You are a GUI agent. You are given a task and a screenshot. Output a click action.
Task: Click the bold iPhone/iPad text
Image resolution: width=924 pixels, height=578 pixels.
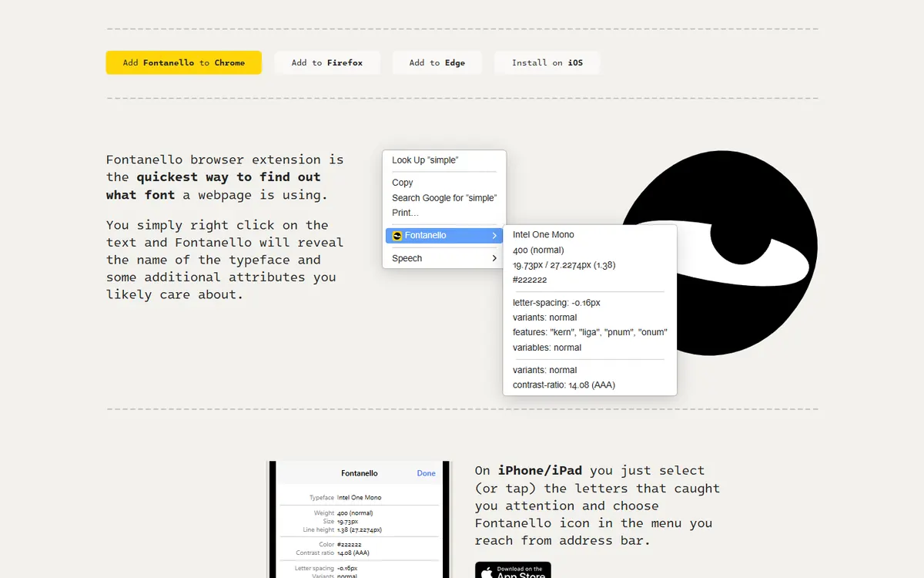(x=540, y=470)
